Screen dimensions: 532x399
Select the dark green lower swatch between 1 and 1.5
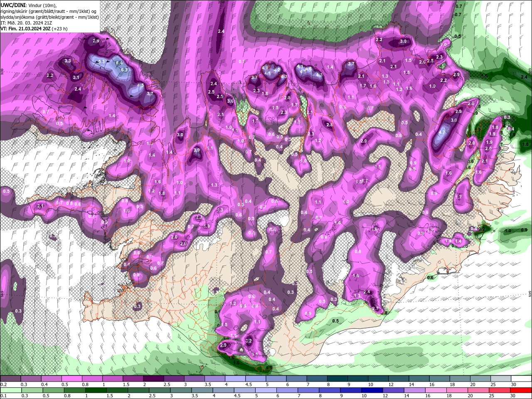(95, 390)
